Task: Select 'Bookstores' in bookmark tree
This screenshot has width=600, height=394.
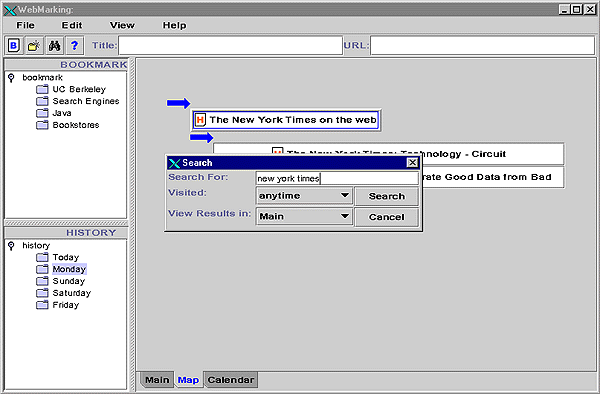Action: click(x=76, y=125)
